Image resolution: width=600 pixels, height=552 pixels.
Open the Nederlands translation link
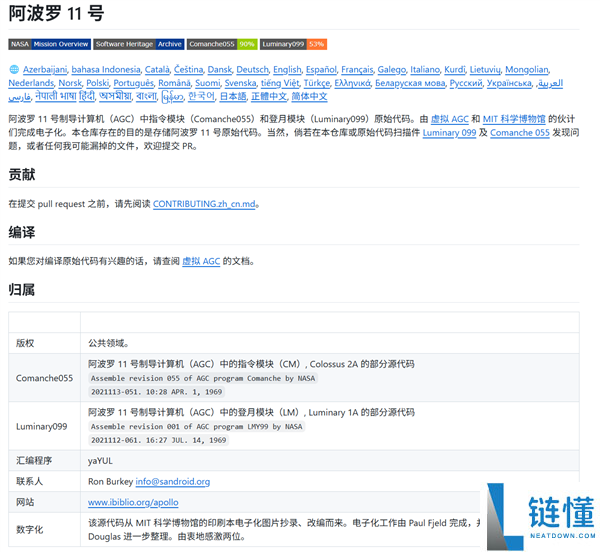pos(31,83)
